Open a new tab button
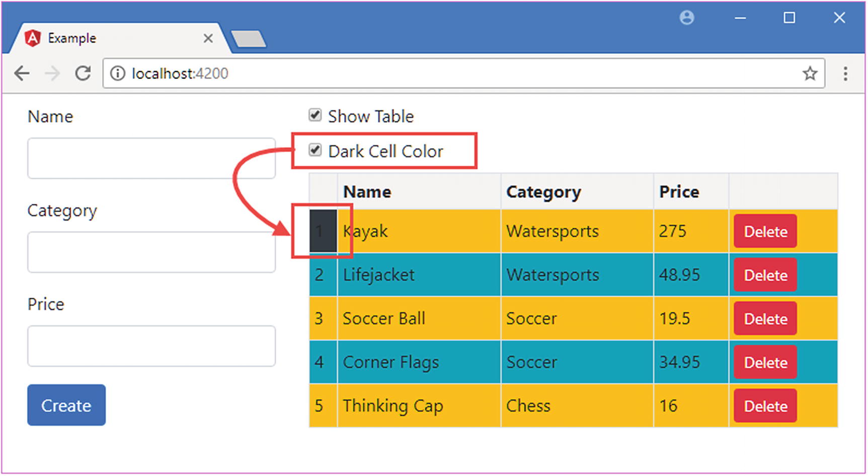Viewport: 868px width, 476px height. coord(249,39)
